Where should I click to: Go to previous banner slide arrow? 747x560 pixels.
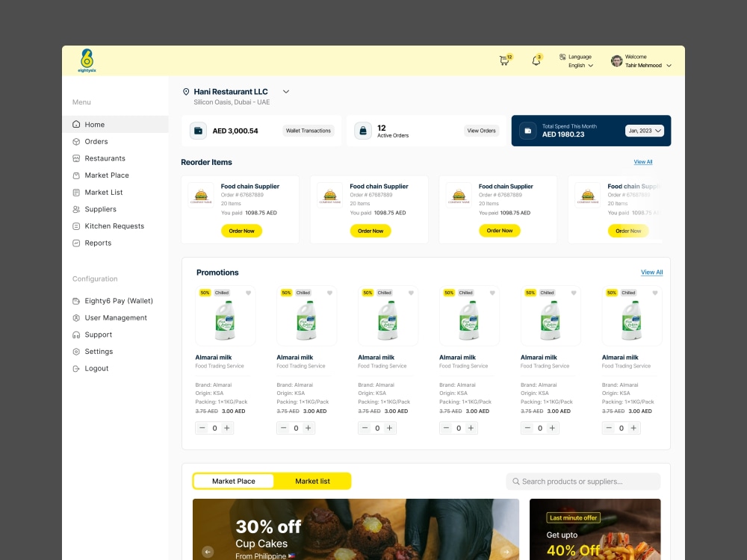[208, 552]
